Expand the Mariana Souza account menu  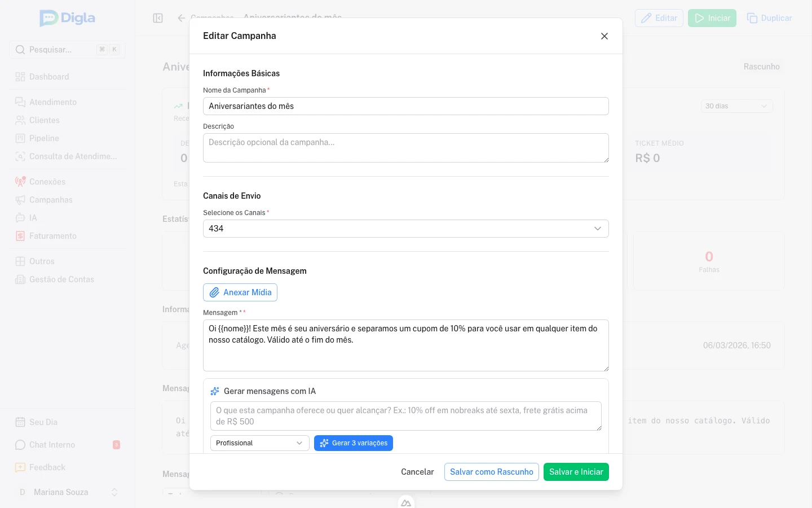(68, 492)
